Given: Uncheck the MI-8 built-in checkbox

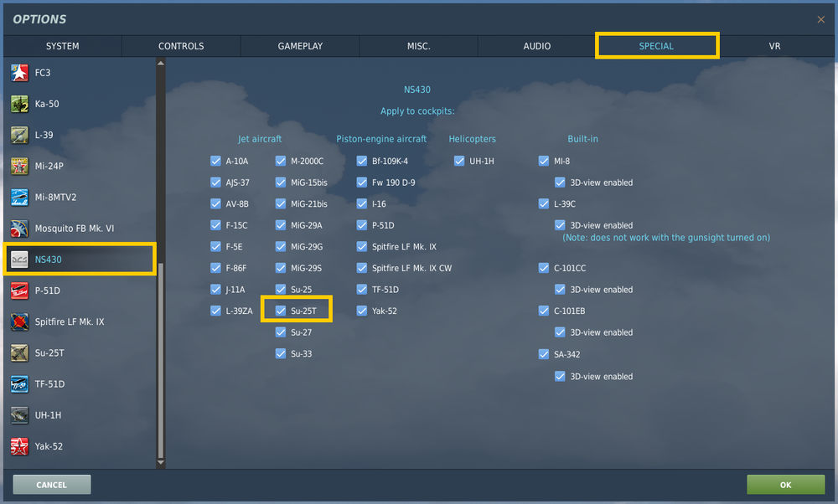Looking at the screenshot, I should pos(544,161).
